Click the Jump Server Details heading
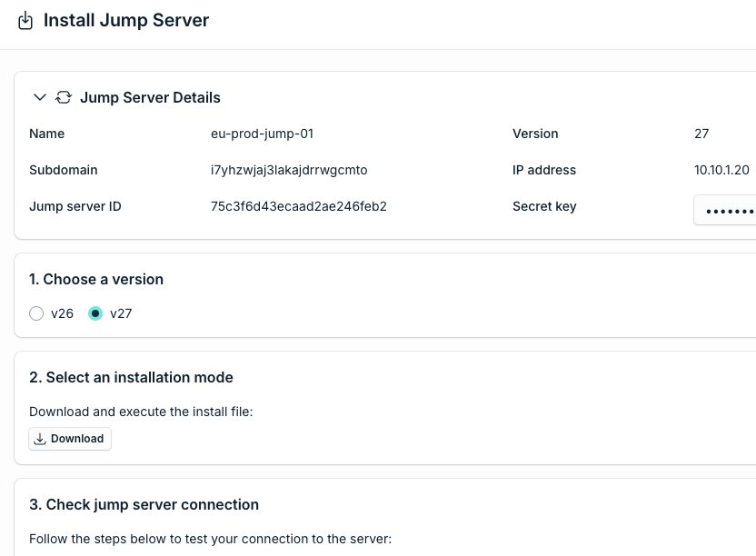Viewport: 756px width, 556px height. (150, 97)
